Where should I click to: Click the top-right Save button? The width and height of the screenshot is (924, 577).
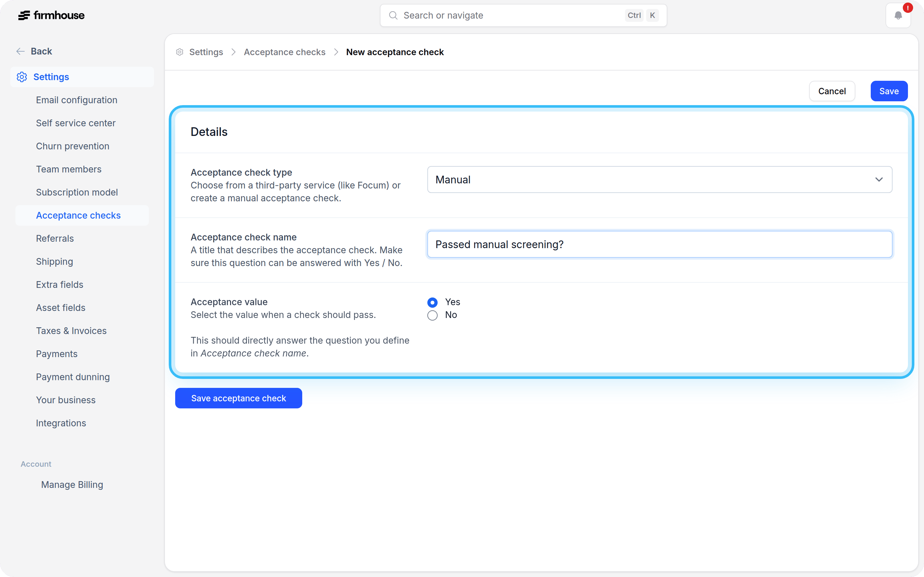pyautogui.click(x=889, y=91)
